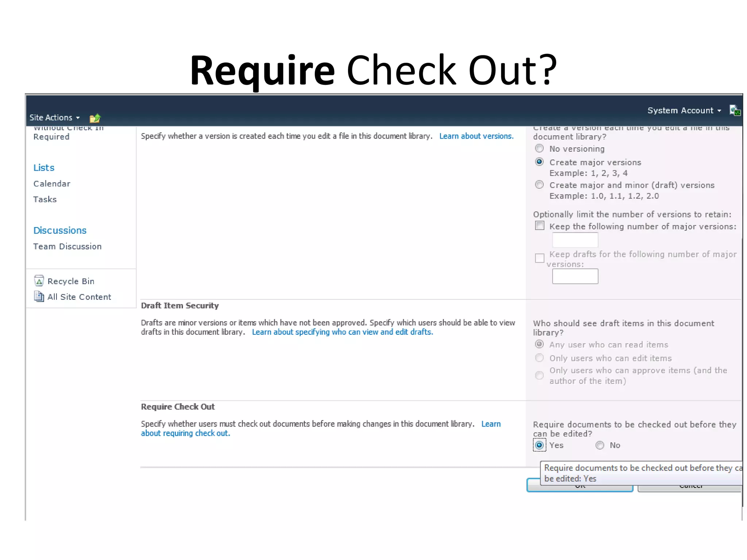Viewport: 747px width, 560px height.
Task: Enable Keep the following number of major versions
Action: (539, 226)
